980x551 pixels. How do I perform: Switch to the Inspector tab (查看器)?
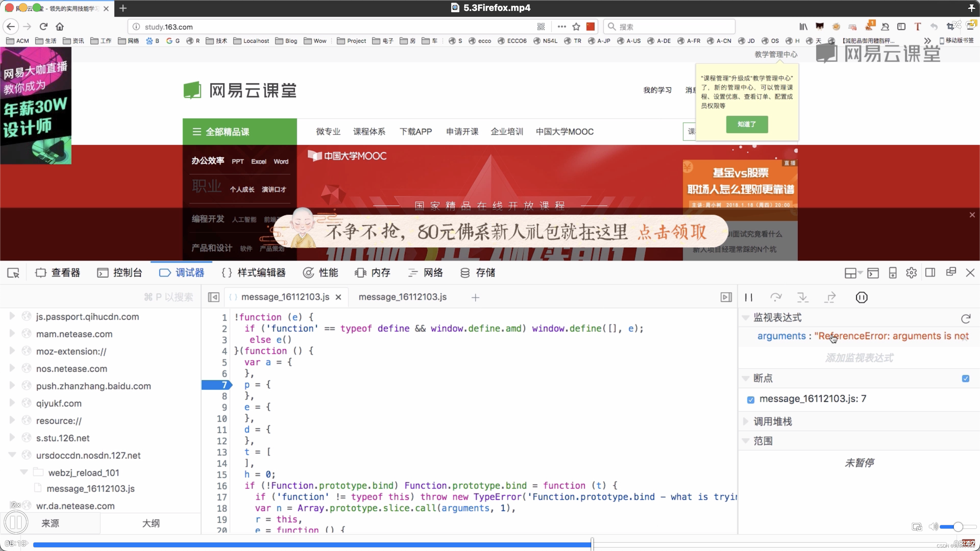click(58, 273)
